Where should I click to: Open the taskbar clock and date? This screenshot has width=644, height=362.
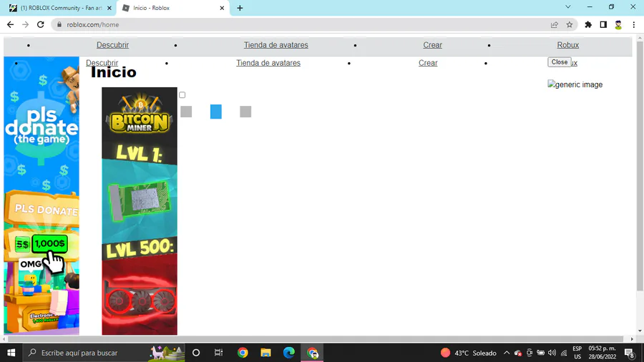tap(602, 353)
